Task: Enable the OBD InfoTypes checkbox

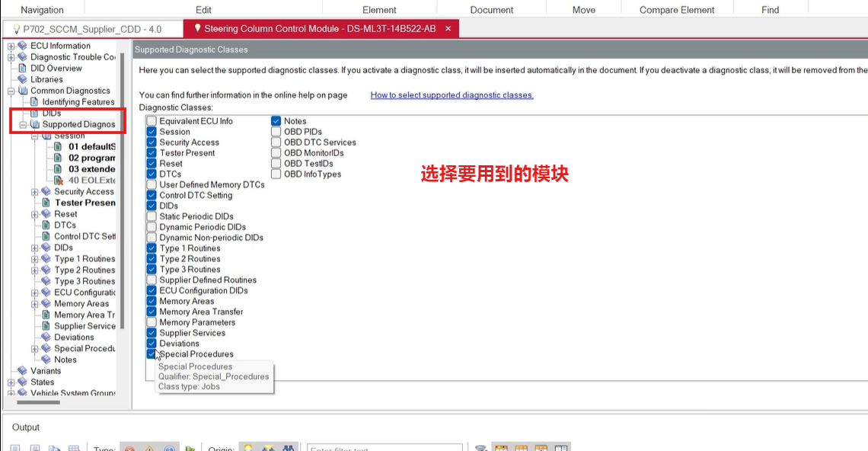Action: pos(276,174)
